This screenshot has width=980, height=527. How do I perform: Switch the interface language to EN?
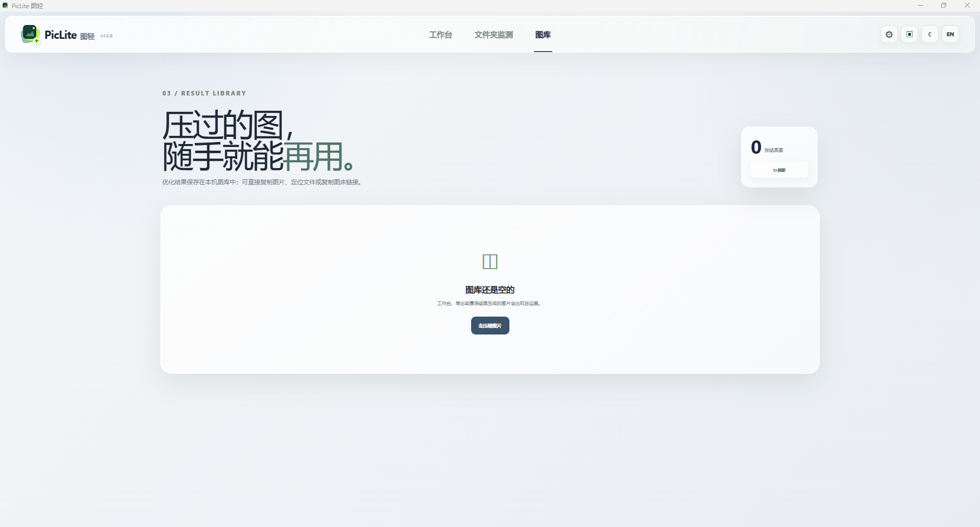(950, 34)
